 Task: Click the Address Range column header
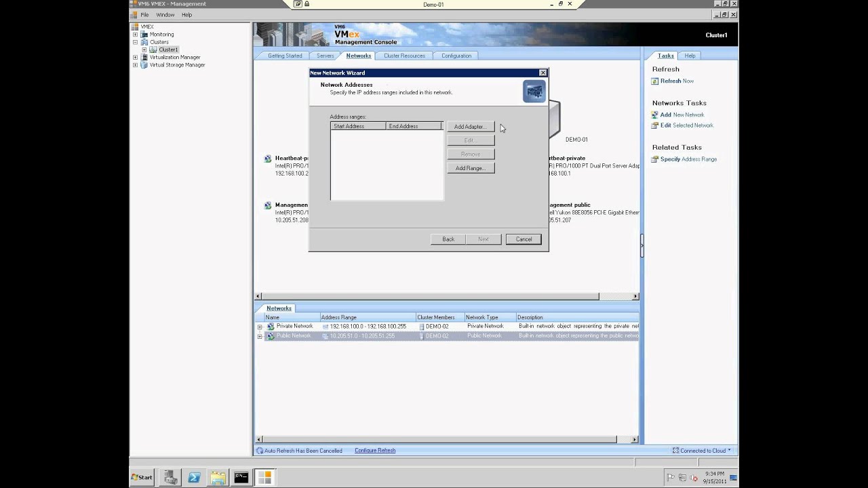click(368, 317)
